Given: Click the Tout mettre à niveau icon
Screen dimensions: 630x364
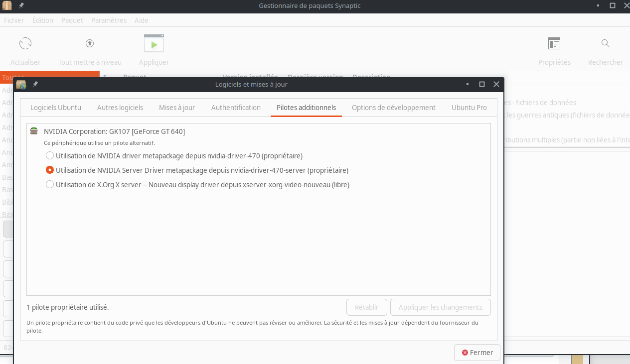Looking at the screenshot, I should (x=90, y=43).
